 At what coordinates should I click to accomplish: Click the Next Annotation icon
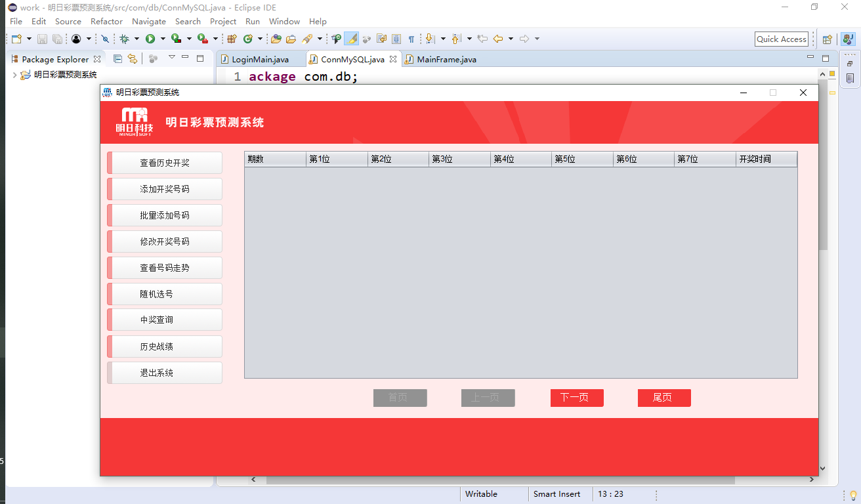430,39
